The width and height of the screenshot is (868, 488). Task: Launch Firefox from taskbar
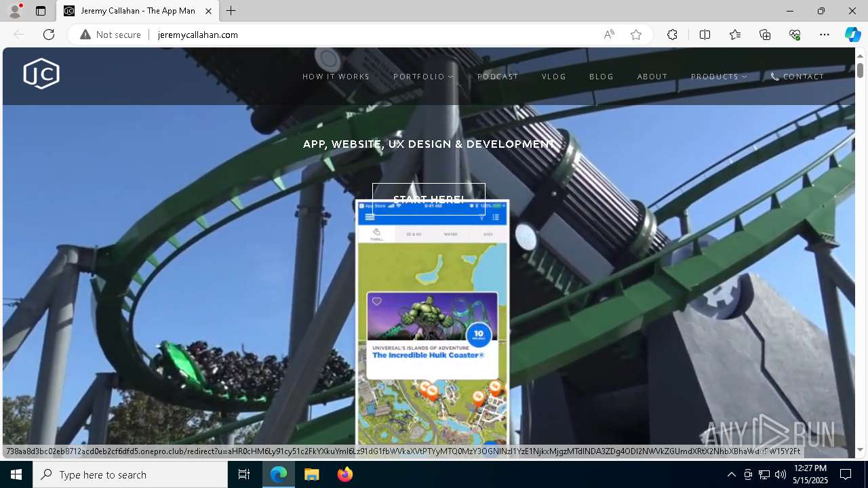(344, 474)
